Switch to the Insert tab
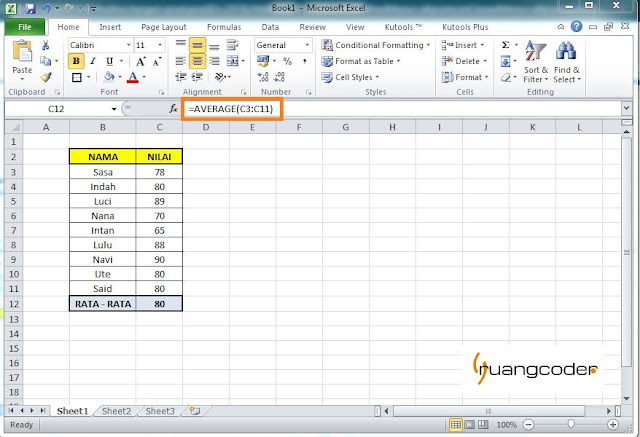640x437 pixels. pyautogui.click(x=110, y=27)
